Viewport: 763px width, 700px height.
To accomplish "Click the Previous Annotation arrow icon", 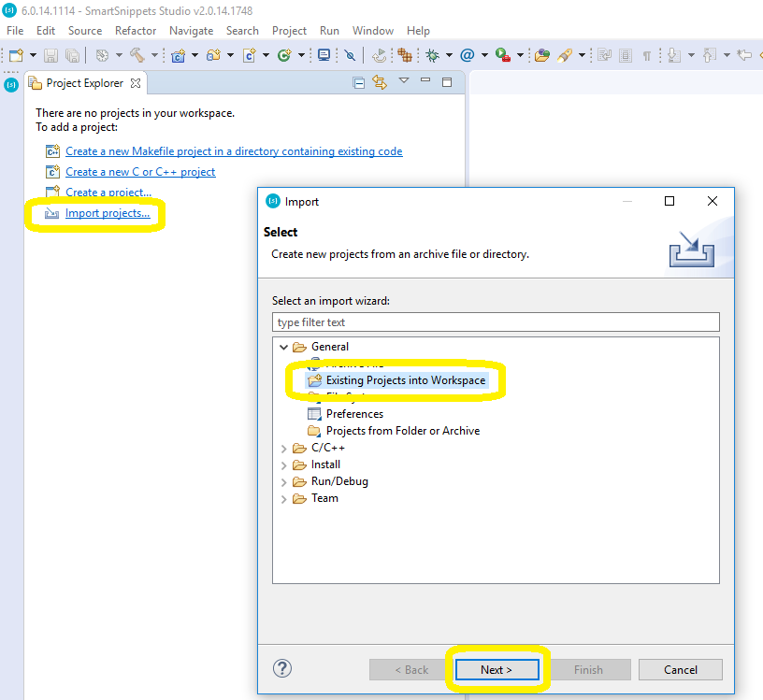I will pyautogui.click(x=710, y=55).
